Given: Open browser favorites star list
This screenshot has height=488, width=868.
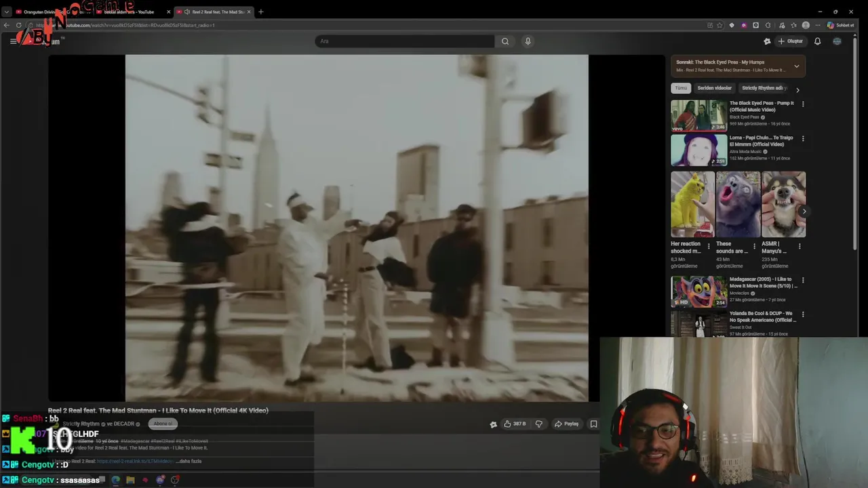Looking at the screenshot, I should [x=793, y=25].
